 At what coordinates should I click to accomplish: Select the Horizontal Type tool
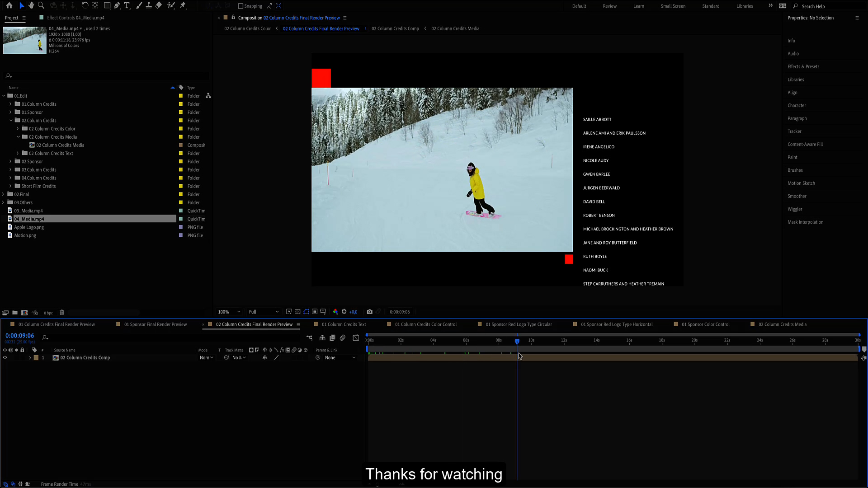[127, 5]
